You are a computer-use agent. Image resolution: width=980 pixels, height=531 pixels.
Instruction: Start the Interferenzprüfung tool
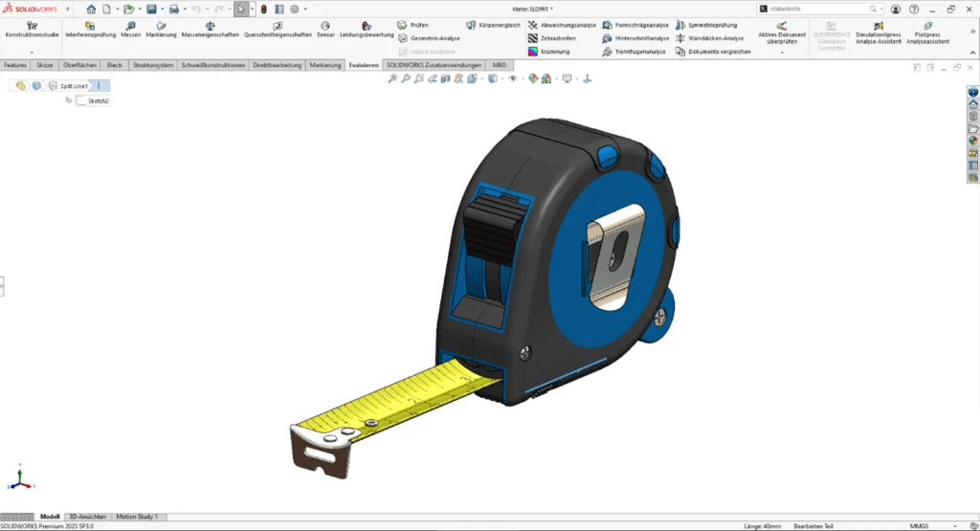[x=90, y=28]
